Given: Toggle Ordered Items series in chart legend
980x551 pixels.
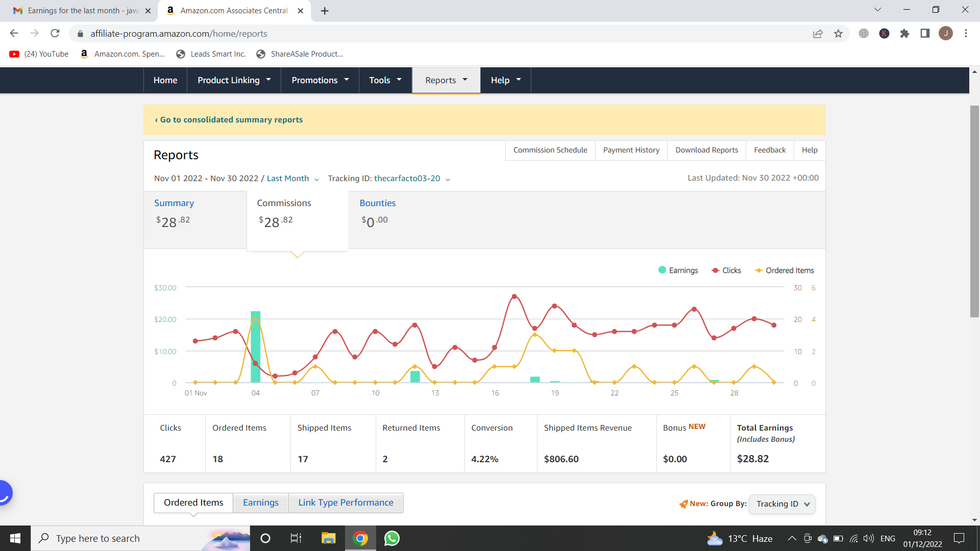Looking at the screenshot, I should [785, 270].
